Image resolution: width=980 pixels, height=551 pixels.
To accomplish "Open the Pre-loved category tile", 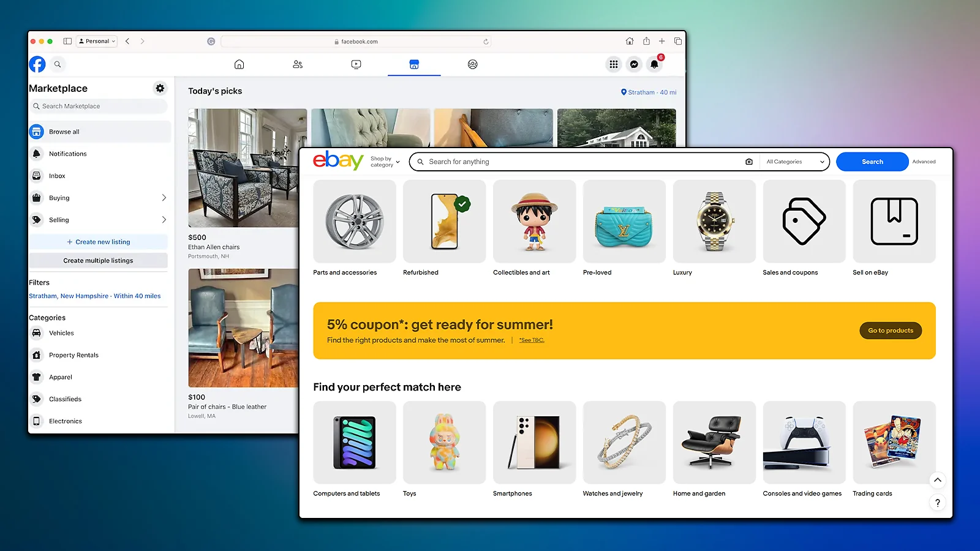I will pyautogui.click(x=624, y=228).
